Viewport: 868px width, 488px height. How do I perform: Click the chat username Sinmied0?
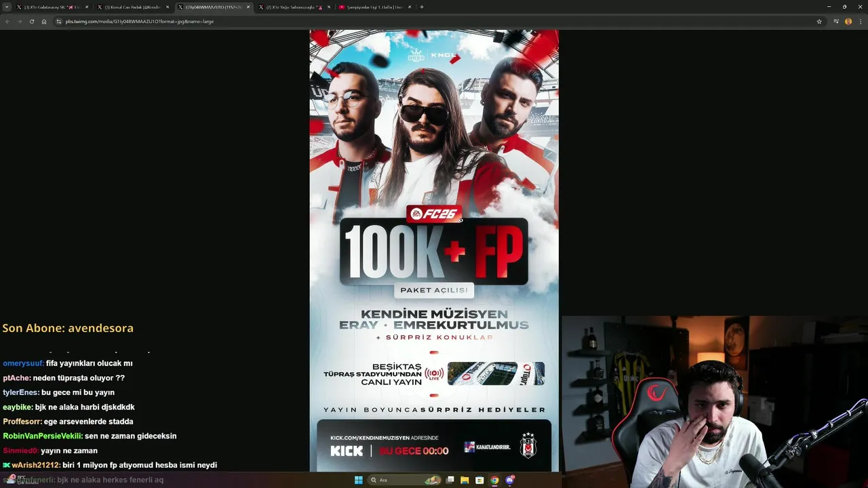click(20, 451)
